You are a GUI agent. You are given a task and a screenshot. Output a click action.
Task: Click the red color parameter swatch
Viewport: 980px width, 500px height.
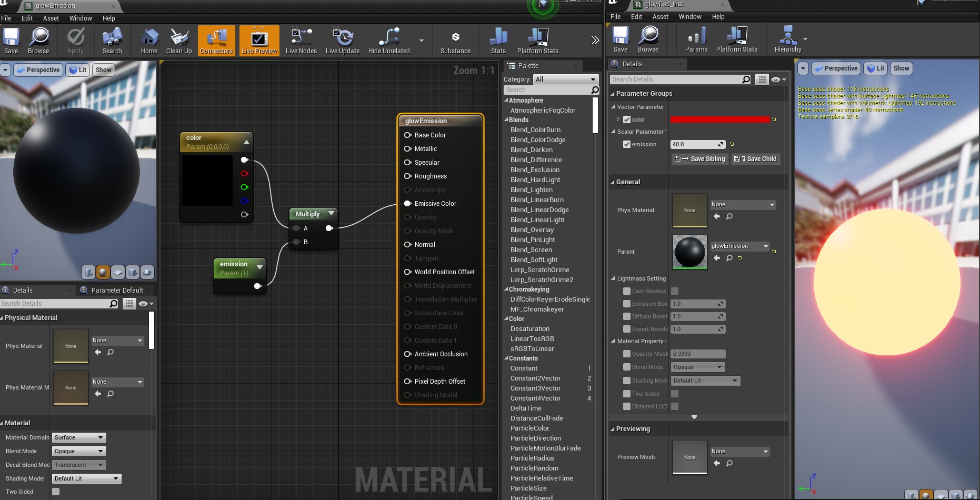(x=719, y=119)
